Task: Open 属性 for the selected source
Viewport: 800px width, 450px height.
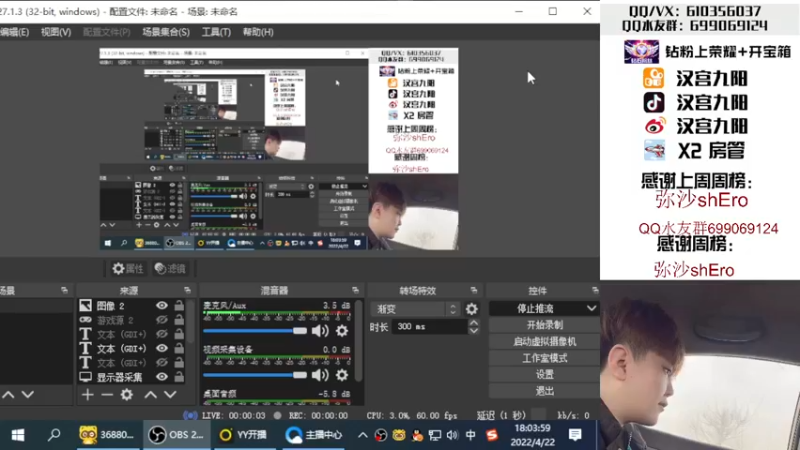Action: pos(128,268)
